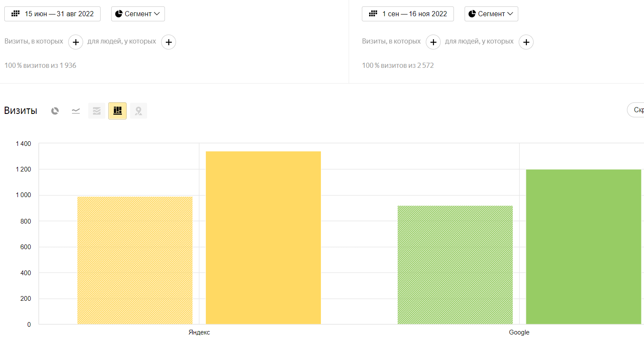Expand the Сегмент dropdown for the second period
Image resolution: width=644 pixels, height=343 pixels.
click(491, 14)
